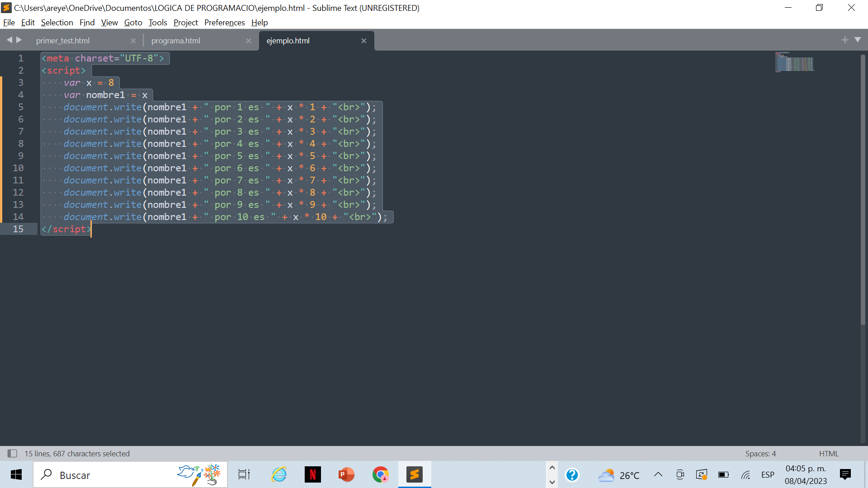This screenshot has width=868, height=488.
Task: Click the closing </script> tag
Action: (x=66, y=229)
